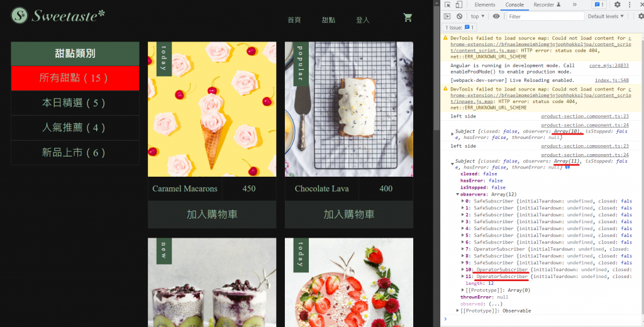
Task: Open the index.js:548 source link
Action: [611, 80]
